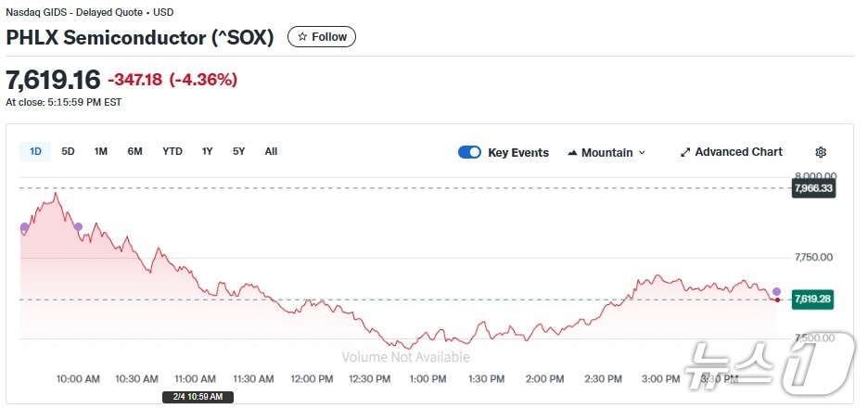Click the green 7,619.28 current price tag

coord(813,299)
